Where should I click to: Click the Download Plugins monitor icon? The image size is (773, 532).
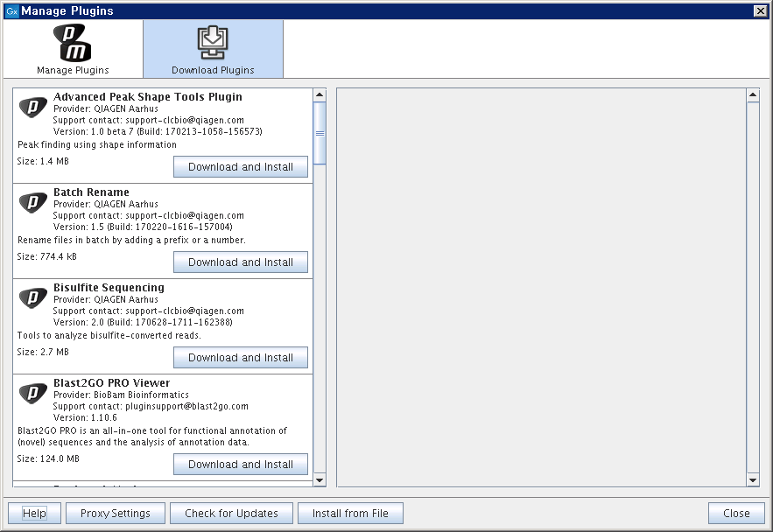213,43
